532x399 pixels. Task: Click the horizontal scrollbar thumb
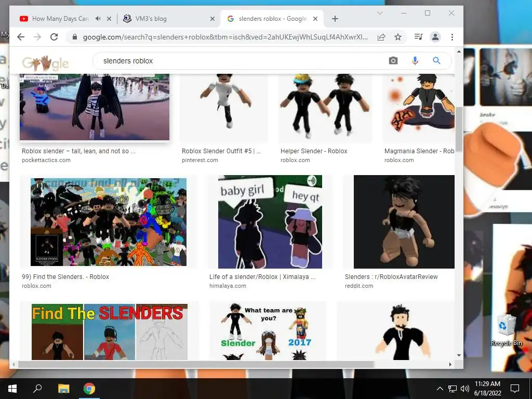196,364
